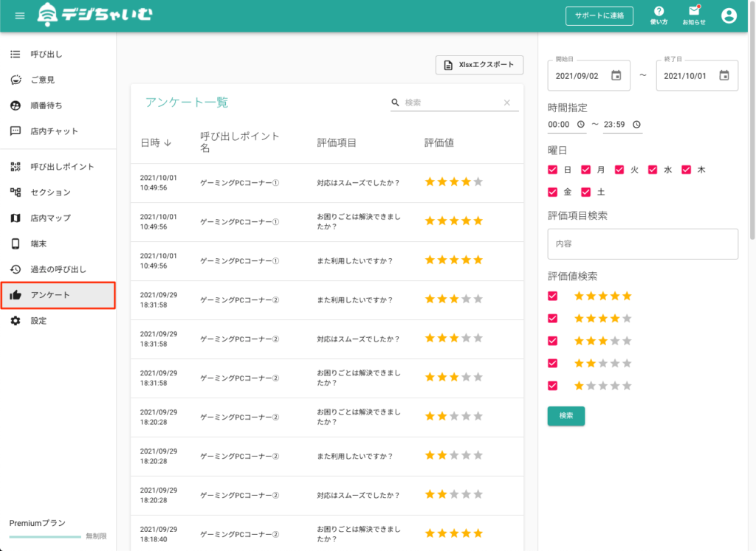Uncheck the 水 (Wednesday) checkbox

pyautogui.click(x=653, y=170)
